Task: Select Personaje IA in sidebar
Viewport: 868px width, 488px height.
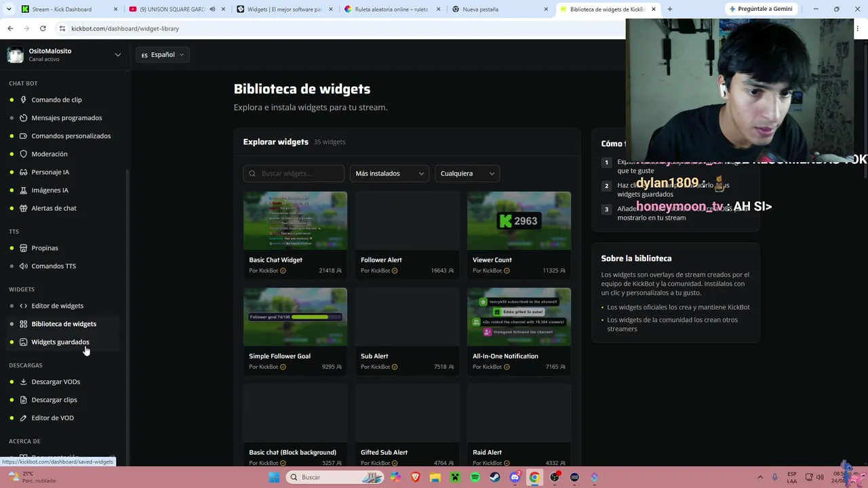Action: coord(50,172)
